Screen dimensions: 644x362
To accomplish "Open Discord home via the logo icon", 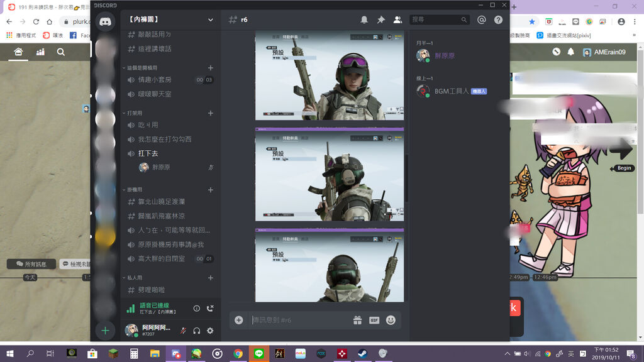I will coord(105,21).
